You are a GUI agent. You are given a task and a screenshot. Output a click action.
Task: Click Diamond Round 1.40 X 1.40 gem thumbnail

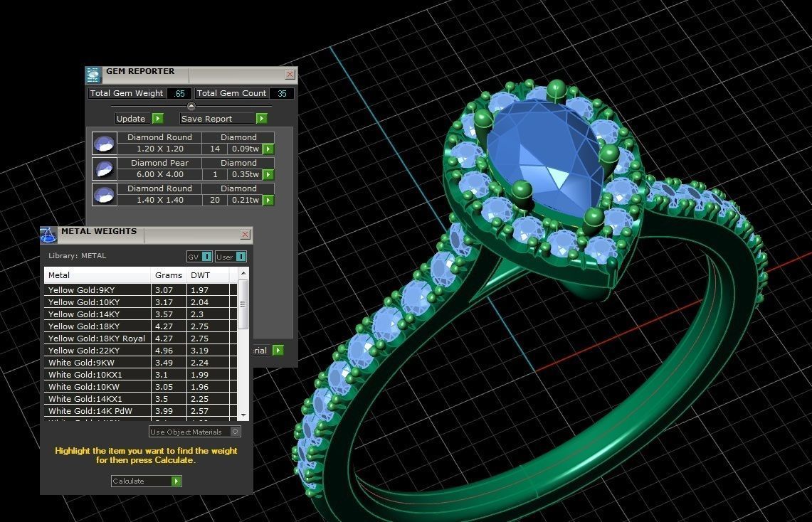(104, 195)
